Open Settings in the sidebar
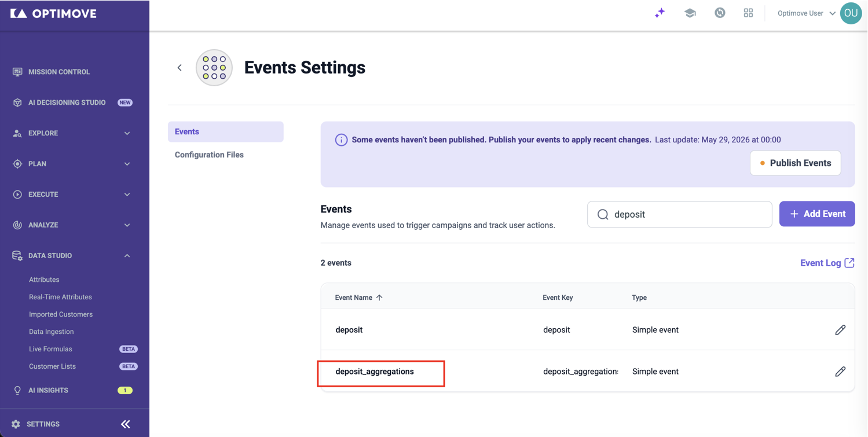Screen dimensions: 868x437 click(43, 424)
